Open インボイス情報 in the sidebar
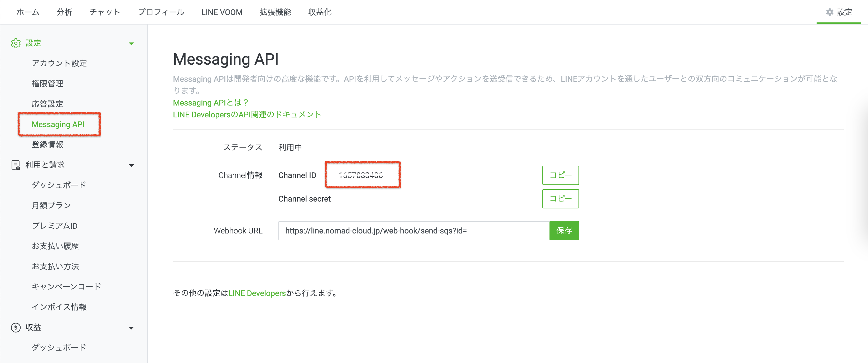Image resolution: width=868 pixels, height=363 pixels. point(59,307)
